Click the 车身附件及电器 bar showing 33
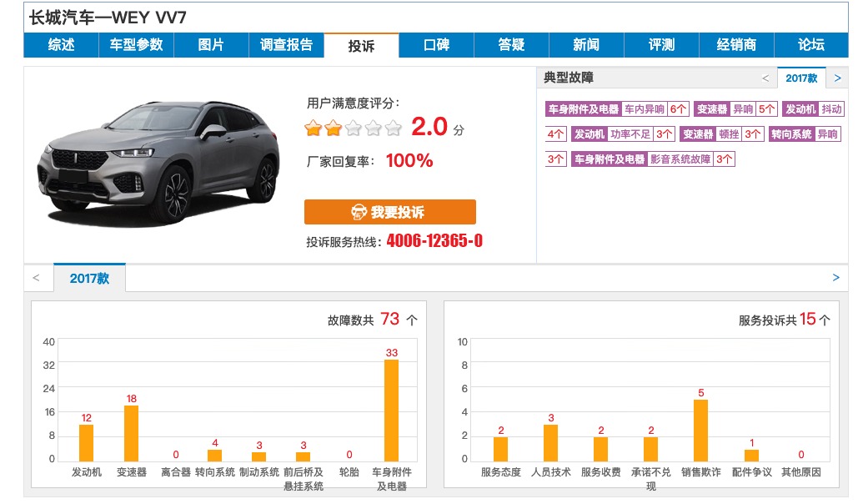This screenshot has height=504, width=868. pyautogui.click(x=391, y=410)
